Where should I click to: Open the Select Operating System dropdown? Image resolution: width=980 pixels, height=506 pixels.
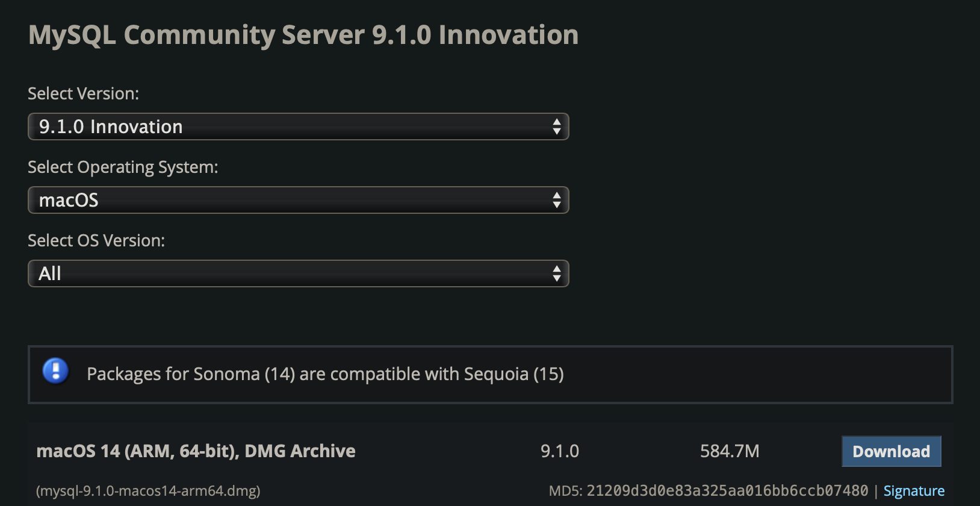click(x=298, y=200)
